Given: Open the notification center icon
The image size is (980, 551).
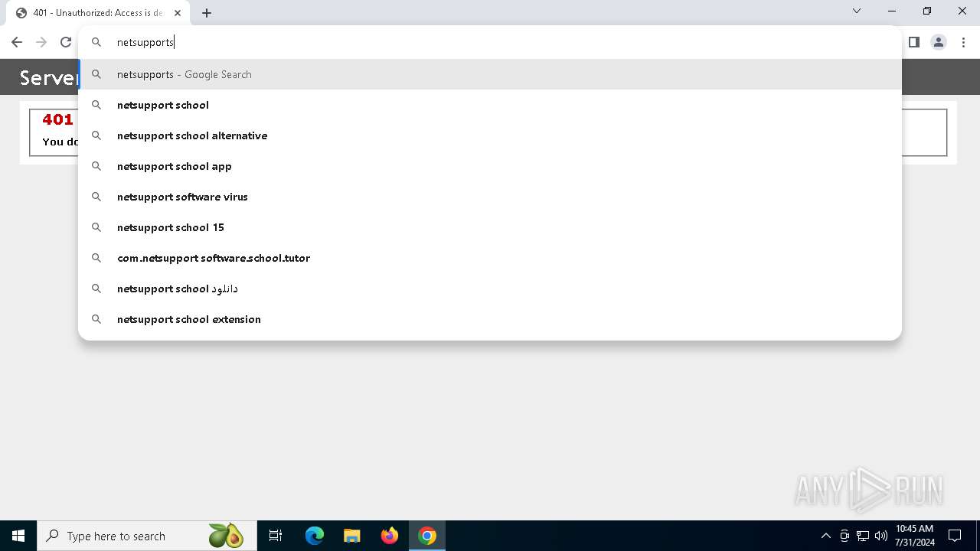Looking at the screenshot, I should tap(955, 536).
